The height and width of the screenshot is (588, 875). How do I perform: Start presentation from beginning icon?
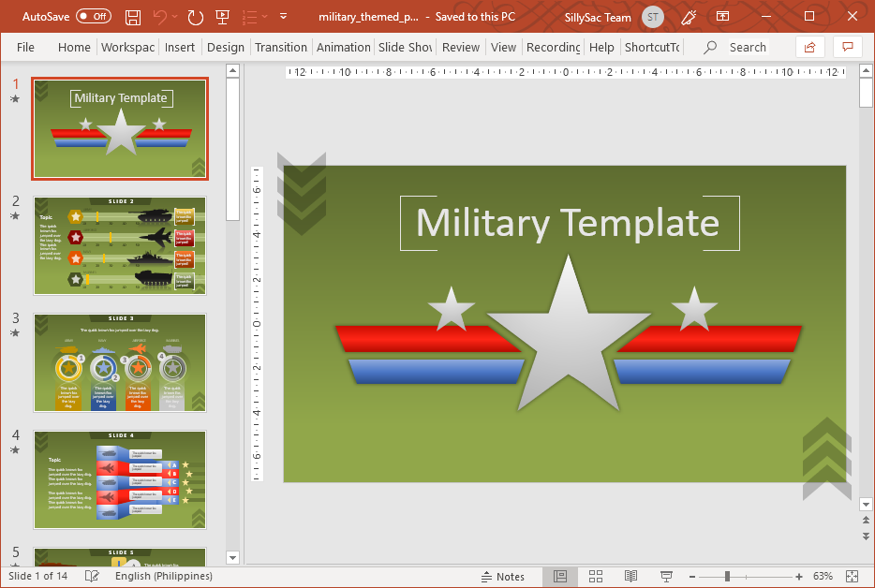(x=222, y=17)
